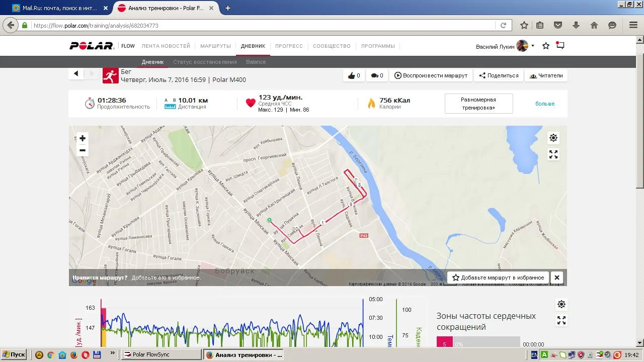
Task: Open chart settings gear icon
Action: 561,304
